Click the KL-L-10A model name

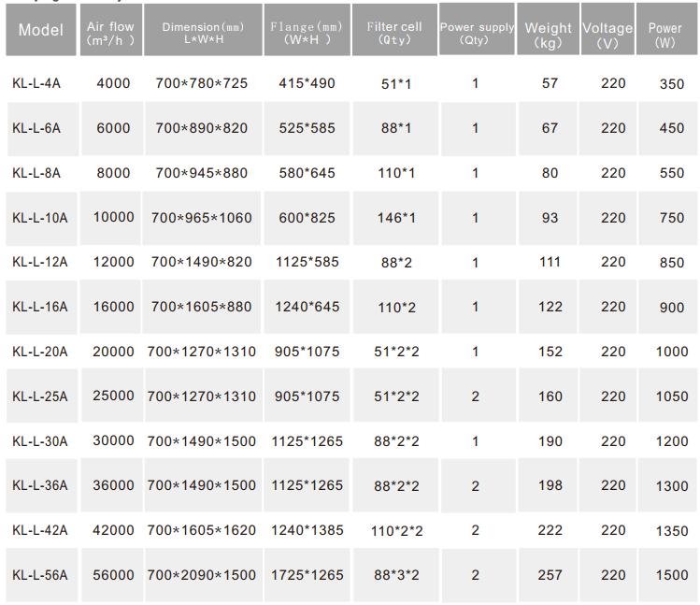[40, 218]
